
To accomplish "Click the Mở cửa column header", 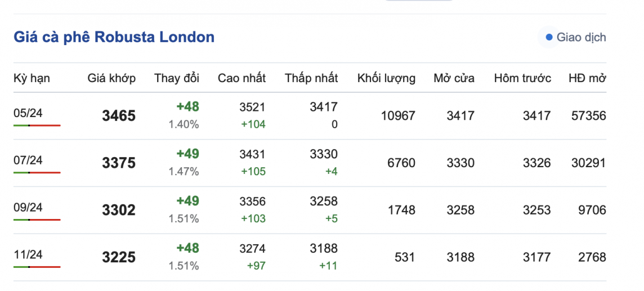I will 454,78.
